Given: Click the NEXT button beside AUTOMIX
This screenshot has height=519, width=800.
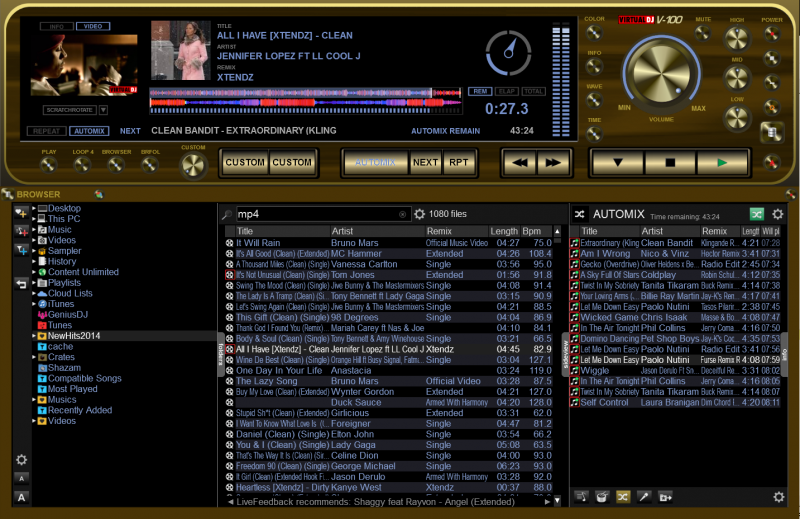Looking at the screenshot, I should pyautogui.click(x=426, y=163).
